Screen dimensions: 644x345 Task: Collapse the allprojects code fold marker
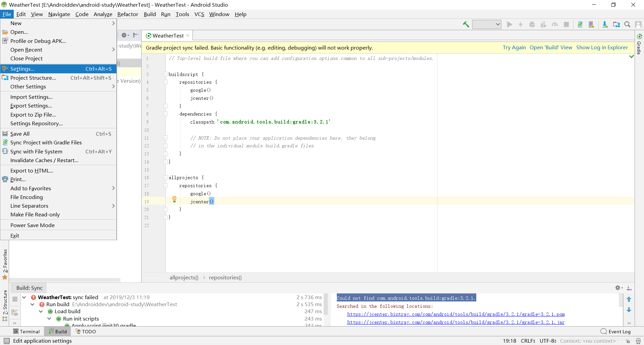click(165, 178)
